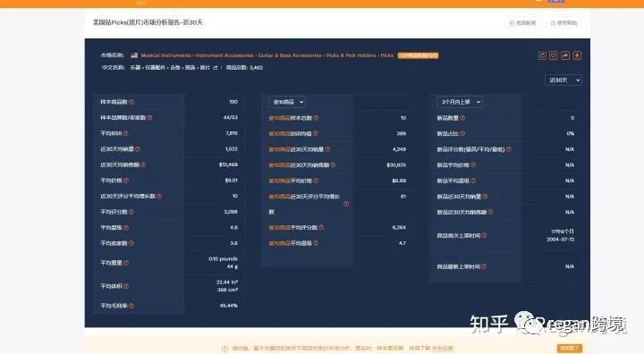Click help icon next to 新品数量
The height and width of the screenshot is (354, 644).
(462, 118)
